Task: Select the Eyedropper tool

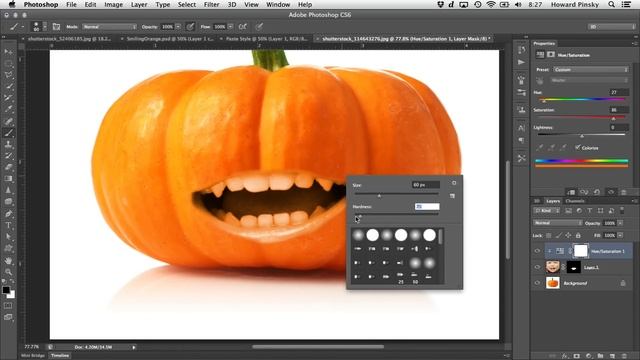Action: [9, 109]
